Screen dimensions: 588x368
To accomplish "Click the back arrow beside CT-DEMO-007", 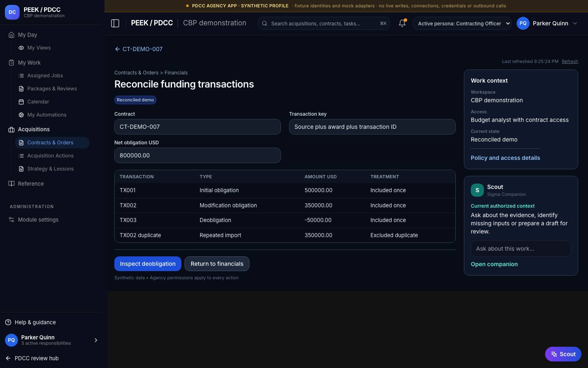I will 117,49.
